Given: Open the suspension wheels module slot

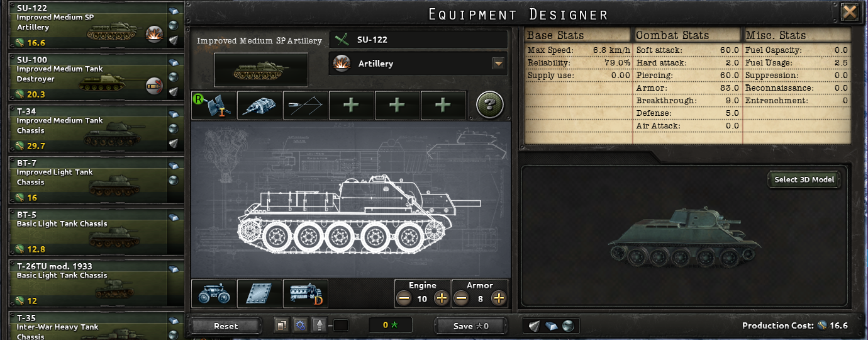Looking at the screenshot, I should (214, 293).
